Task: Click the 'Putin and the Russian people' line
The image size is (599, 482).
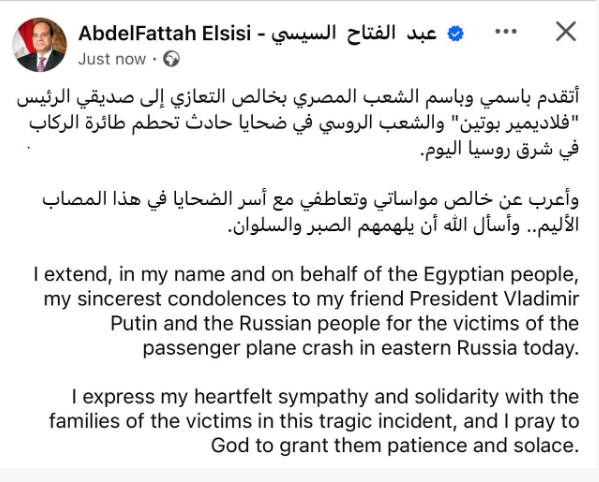Action: (345, 323)
